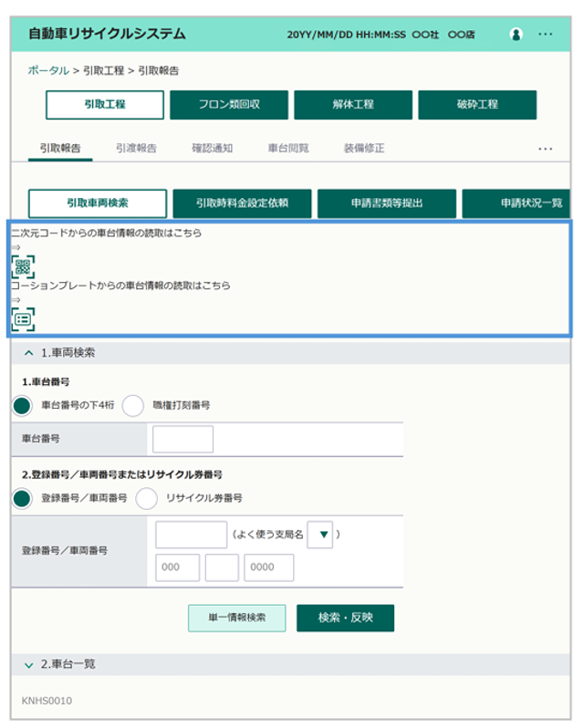Click the ポータル breadcrumb link
This screenshot has width=584, height=728.
(x=48, y=70)
